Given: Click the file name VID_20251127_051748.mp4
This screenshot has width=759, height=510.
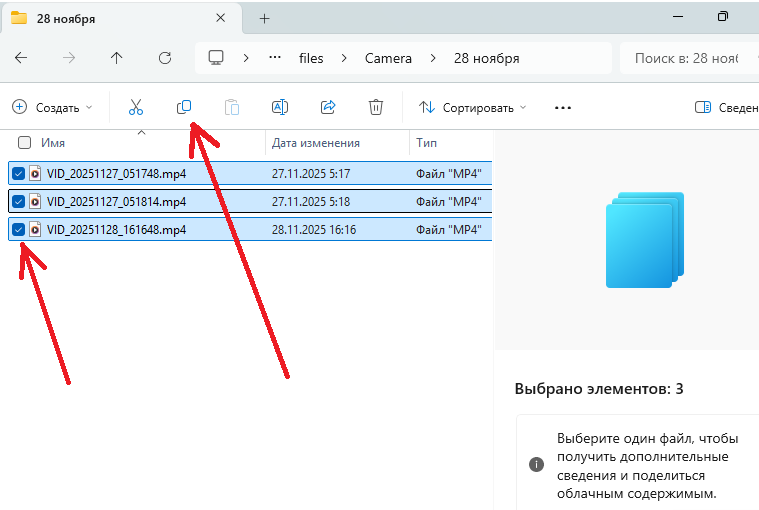Looking at the screenshot, I should pyautogui.click(x=116, y=174).
